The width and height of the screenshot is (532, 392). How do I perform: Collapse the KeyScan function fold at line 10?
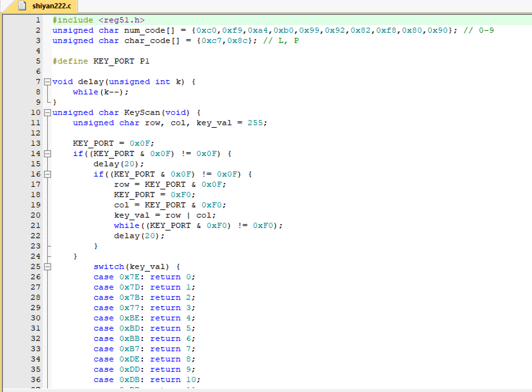(47, 113)
